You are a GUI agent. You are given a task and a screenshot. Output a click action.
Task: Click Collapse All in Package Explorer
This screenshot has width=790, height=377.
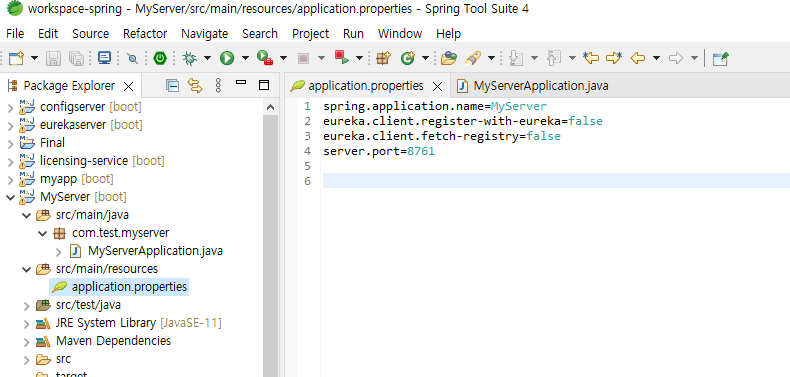(x=172, y=86)
